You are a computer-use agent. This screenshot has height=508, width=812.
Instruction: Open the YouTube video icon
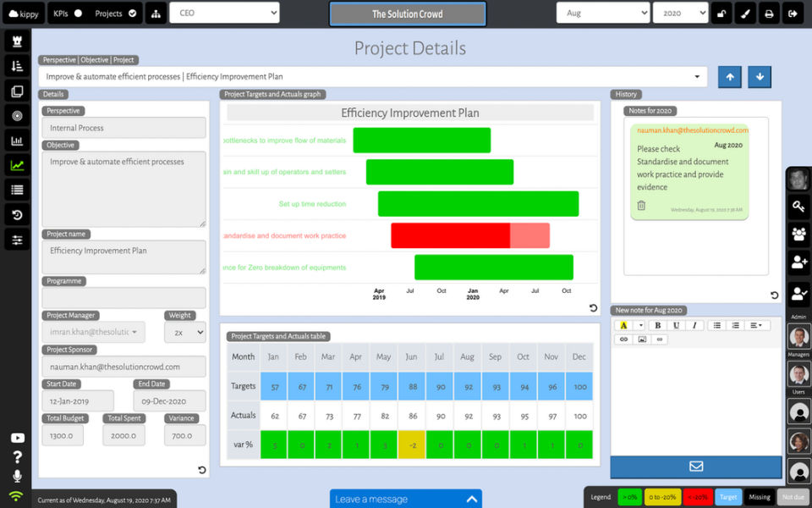point(17,438)
